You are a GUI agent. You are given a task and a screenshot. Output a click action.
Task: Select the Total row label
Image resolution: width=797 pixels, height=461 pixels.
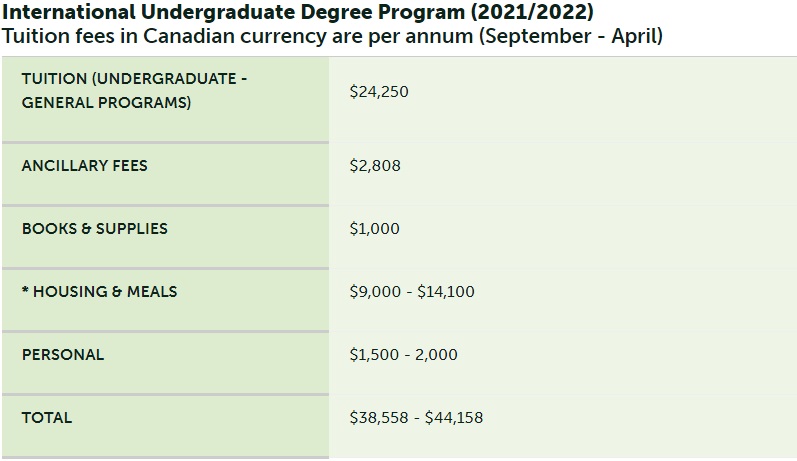(x=47, y=418)
